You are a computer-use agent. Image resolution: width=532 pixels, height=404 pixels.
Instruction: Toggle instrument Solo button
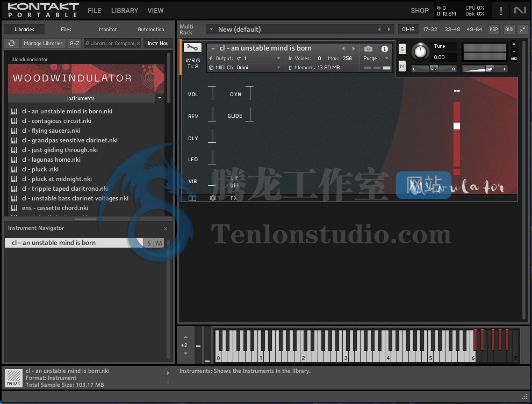tap(402, 49)
